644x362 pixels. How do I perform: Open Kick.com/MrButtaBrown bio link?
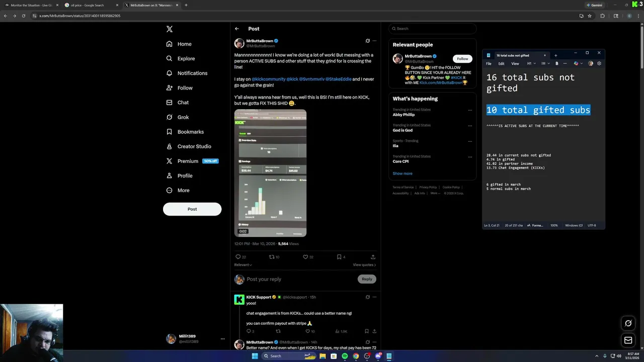point(441,83)
